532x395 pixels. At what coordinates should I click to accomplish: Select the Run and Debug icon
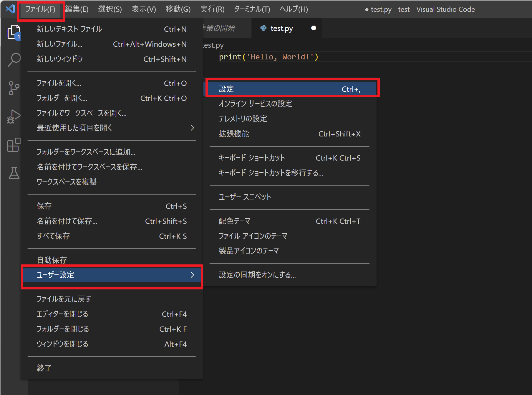(x=13, y=116)
